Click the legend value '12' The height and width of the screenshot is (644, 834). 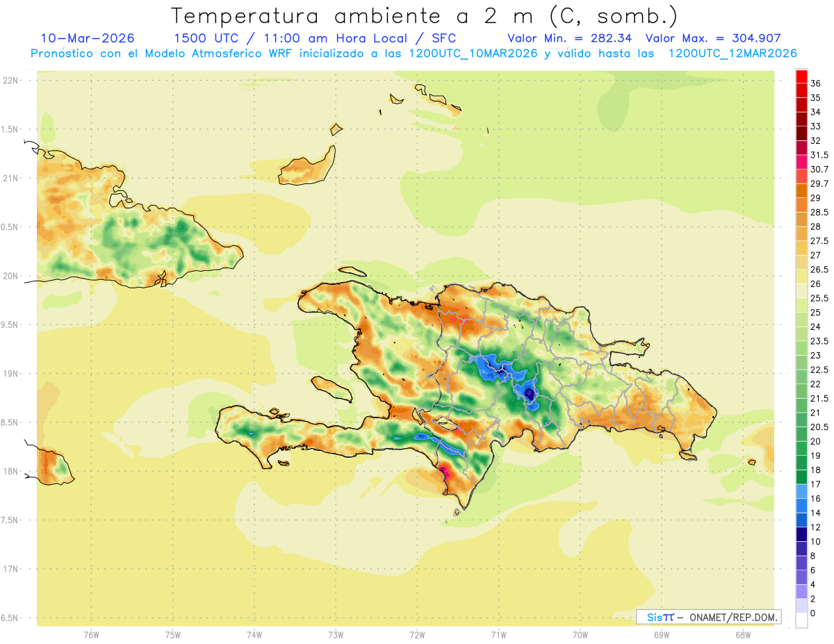[x=816, y=527]
